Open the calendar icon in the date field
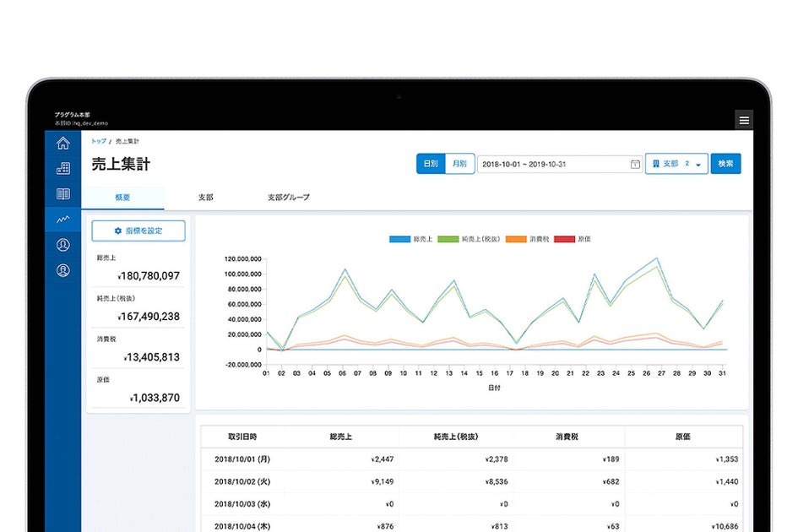 tap(635, 164)
